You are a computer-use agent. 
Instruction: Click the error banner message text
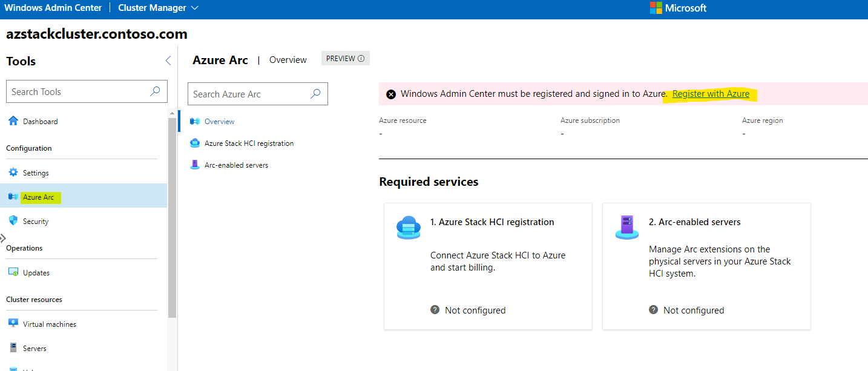534,94
